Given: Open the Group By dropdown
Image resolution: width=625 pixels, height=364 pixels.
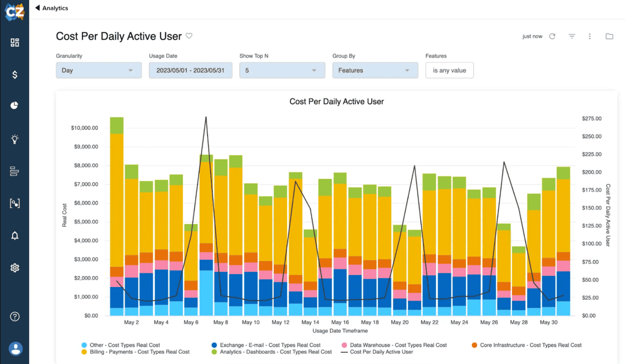Looking at the screenshot, I should coord(375,70).
